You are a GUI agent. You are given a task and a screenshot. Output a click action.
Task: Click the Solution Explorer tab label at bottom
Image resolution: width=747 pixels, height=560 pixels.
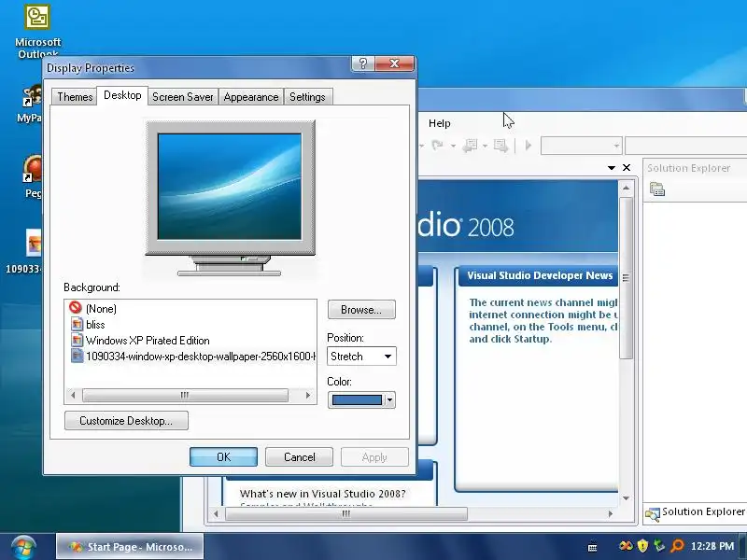703,511
